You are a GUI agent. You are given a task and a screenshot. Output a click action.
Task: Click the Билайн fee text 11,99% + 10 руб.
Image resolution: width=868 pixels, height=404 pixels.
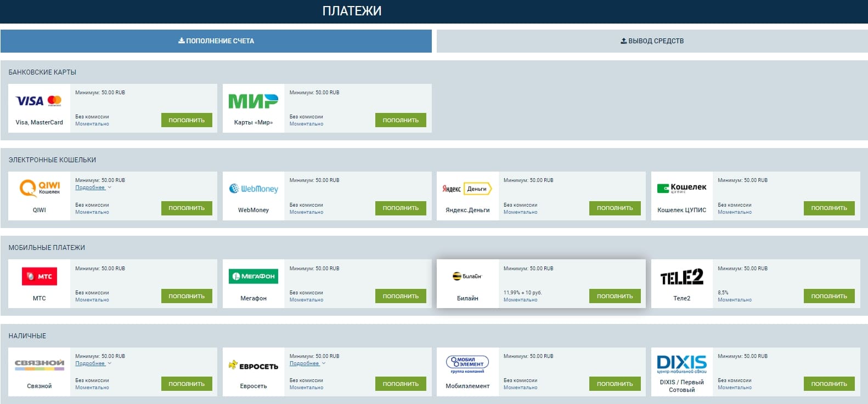click(522, 293)
